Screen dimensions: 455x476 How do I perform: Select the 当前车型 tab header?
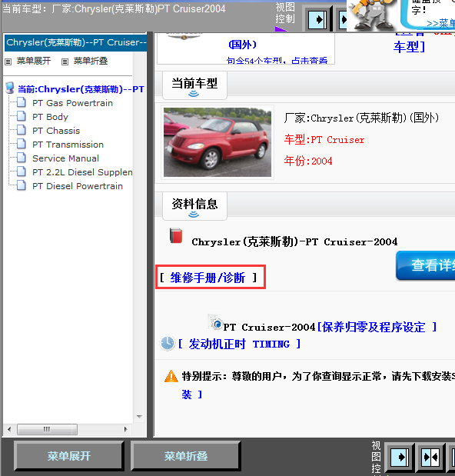(194, 85)
